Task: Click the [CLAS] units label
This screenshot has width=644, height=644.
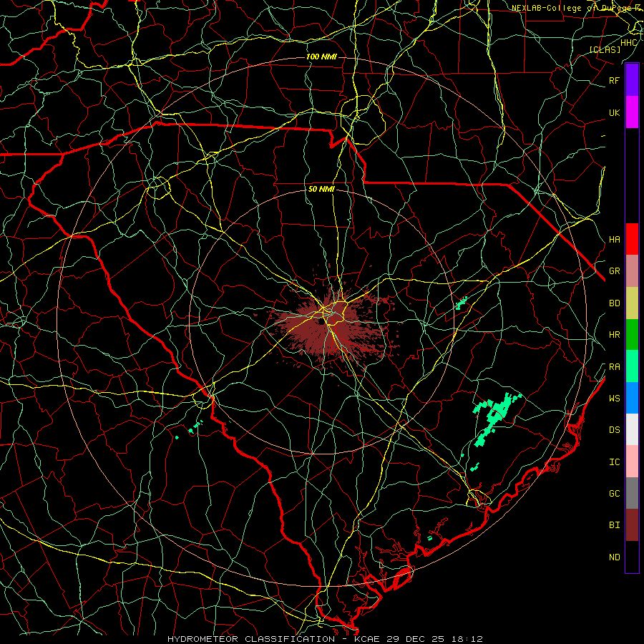Action: point(605,49)
